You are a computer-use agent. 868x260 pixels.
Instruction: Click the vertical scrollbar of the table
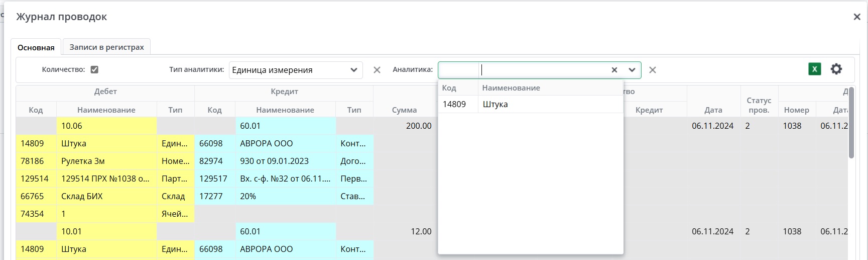(851, 131)
